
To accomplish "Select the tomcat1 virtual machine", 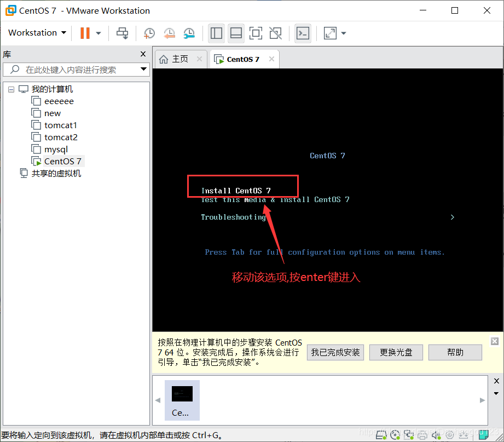I will click(54, 125).
